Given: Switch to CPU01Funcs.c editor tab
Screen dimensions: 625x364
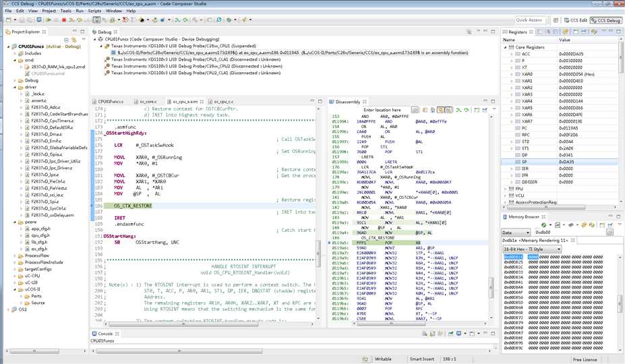Looking at the screenshot, I should (110, 102).
